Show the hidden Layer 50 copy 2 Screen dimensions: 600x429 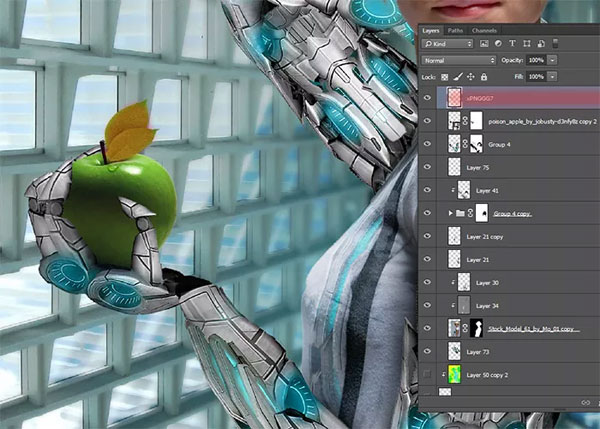[427, 374]
